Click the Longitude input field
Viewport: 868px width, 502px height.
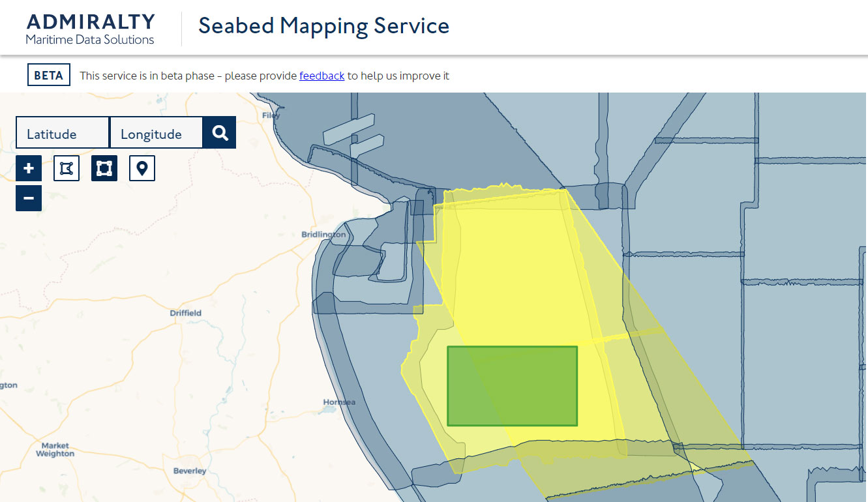pos(156,132)
